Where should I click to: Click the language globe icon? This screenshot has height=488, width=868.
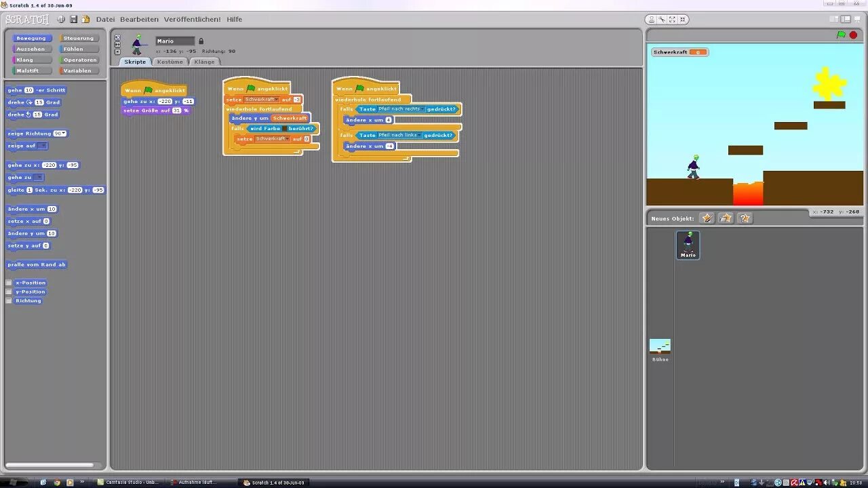tap(61, 19)
